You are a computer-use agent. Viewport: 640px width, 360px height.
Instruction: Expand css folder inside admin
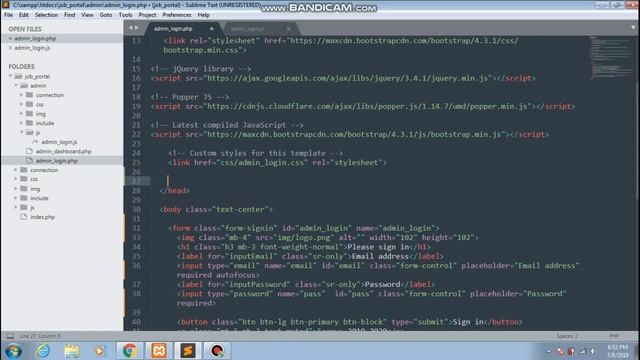(x=21, y=104)
